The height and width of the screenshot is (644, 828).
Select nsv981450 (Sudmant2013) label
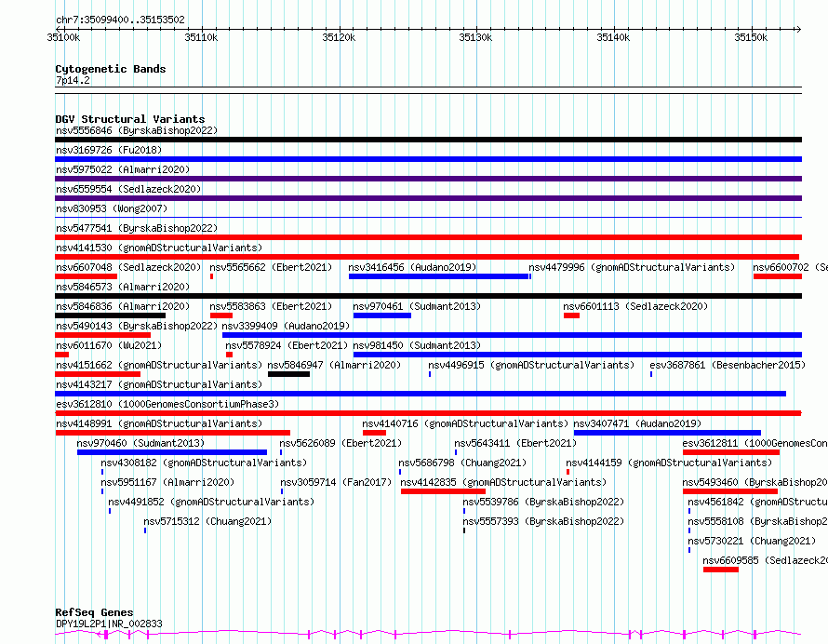(417, 345)
